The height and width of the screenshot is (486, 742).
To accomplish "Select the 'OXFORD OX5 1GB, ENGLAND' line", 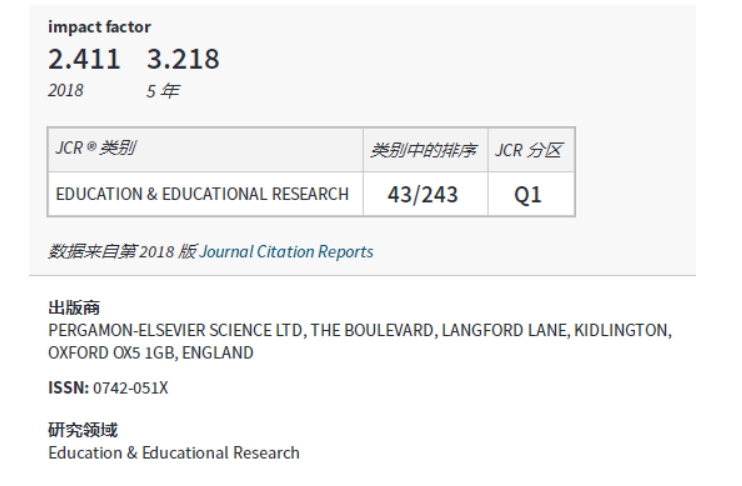I will pos(151,353).
